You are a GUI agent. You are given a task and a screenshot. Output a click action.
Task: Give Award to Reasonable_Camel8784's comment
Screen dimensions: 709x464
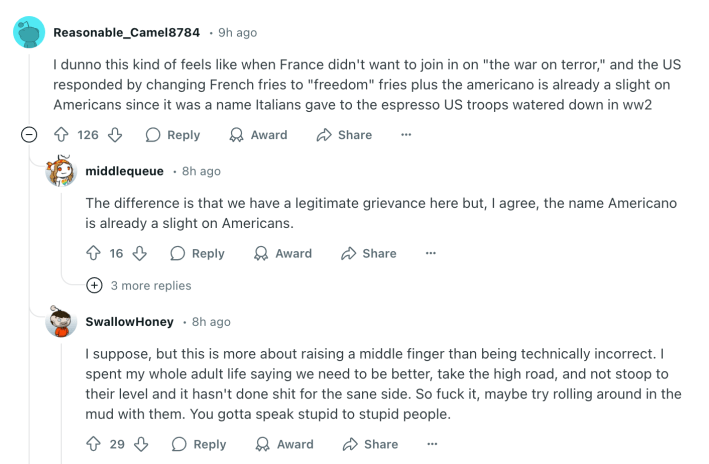point(258,135)
